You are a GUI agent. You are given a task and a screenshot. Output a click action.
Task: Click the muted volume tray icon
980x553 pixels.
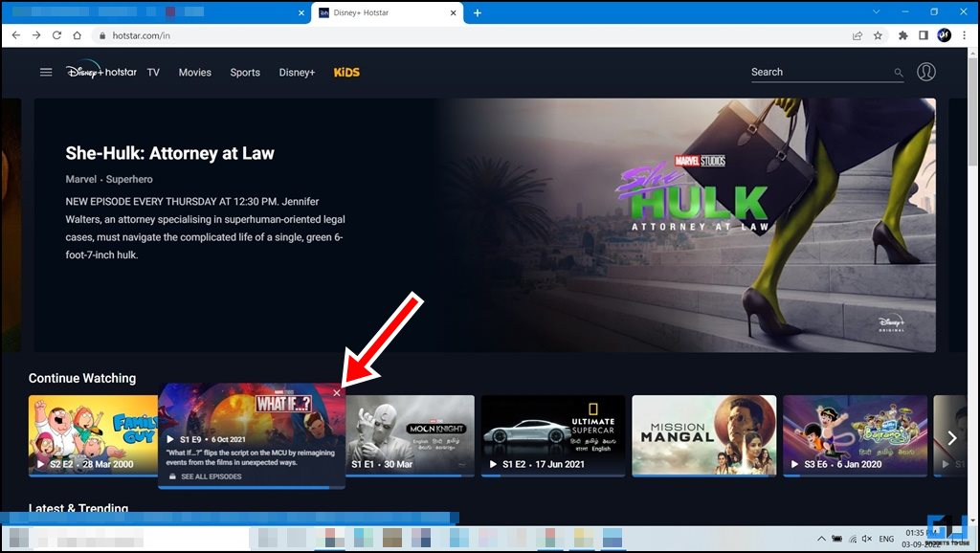tap(867, 539)
